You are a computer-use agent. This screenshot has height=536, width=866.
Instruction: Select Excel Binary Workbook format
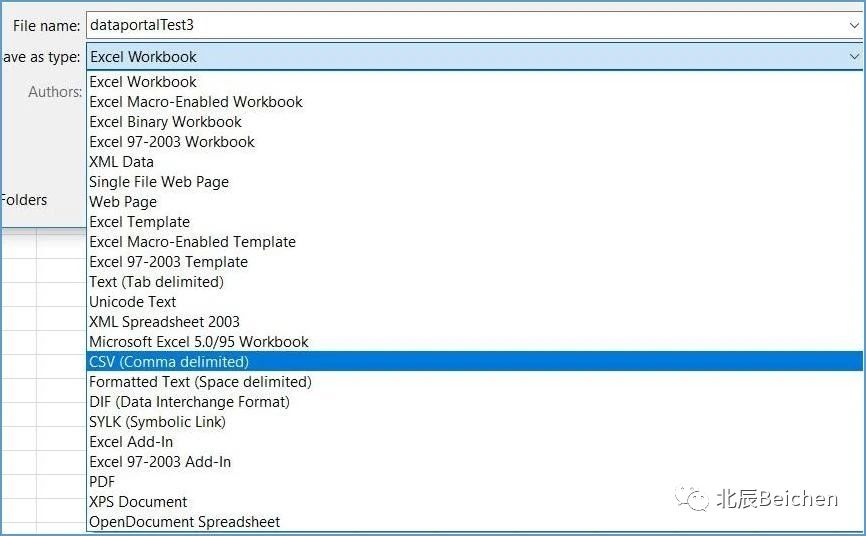(165, 122)
